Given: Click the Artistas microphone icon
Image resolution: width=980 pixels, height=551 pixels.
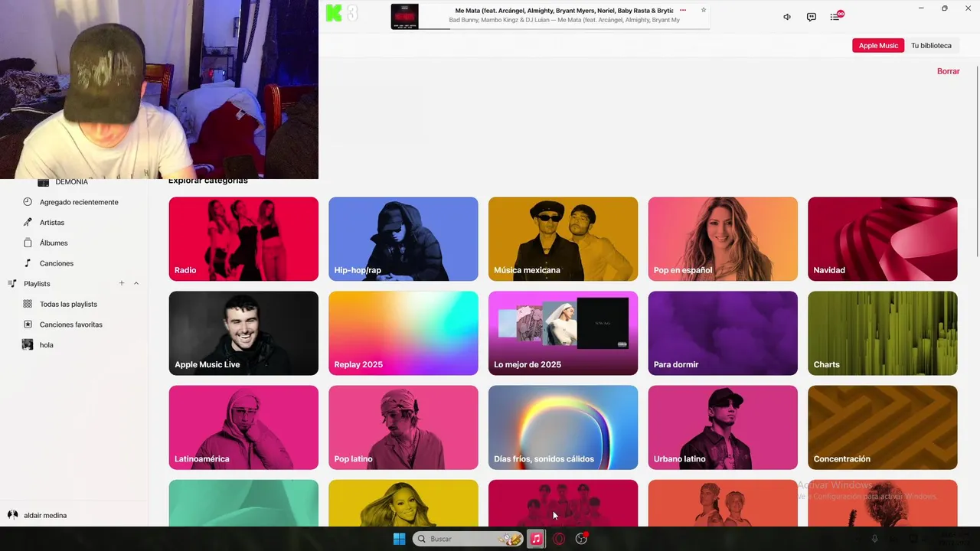Looking at the screenshot, I should (x=28, y=222).
